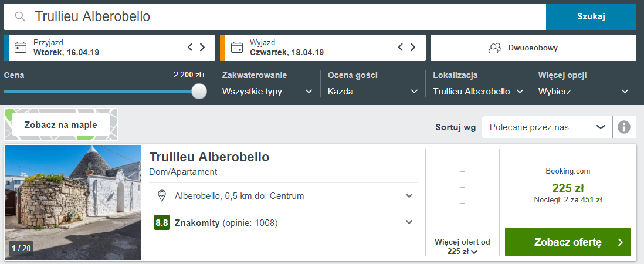This screenshot has height=264, width=644.
Task: Click the sorting info icon
Action: pos(624,127)
